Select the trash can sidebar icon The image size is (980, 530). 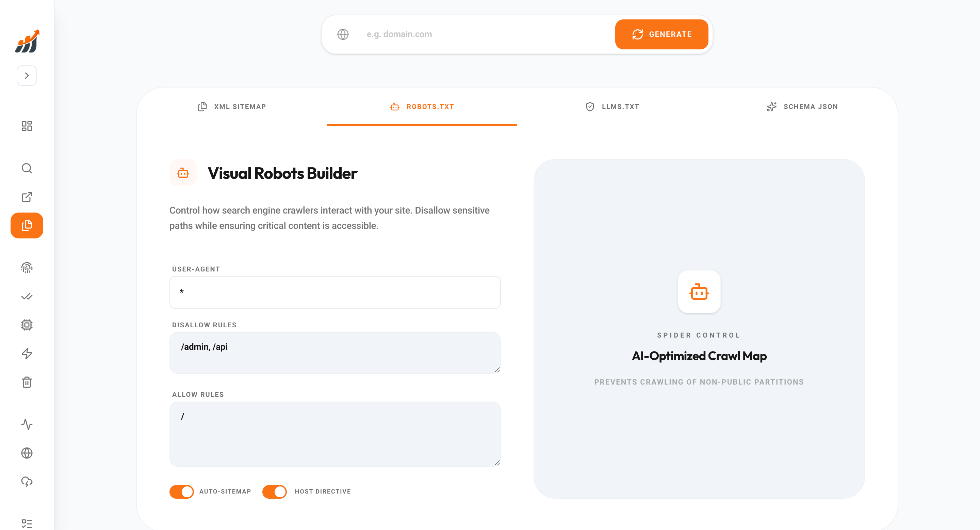click(27, 382)
